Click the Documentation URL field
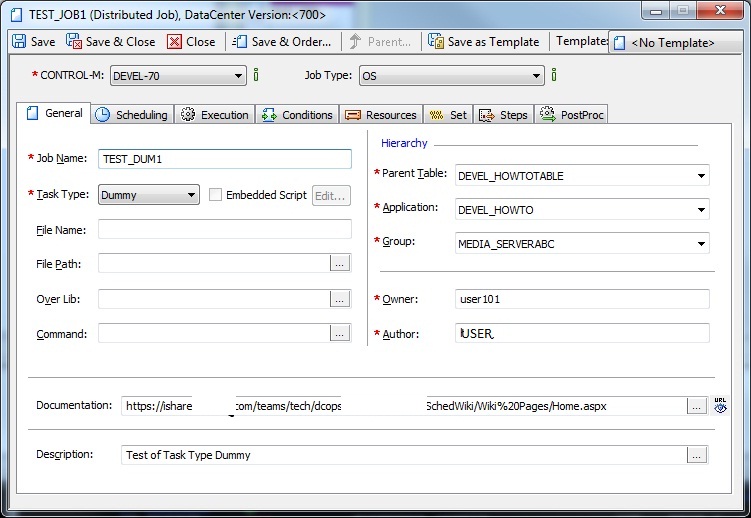751x518 pixels. [x=404, y=406]
